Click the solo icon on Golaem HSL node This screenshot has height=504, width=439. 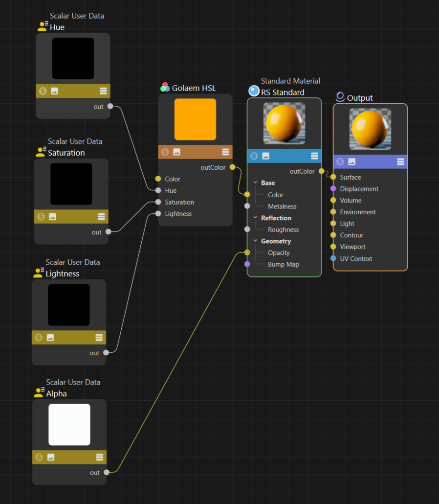[x=165, y=152]
